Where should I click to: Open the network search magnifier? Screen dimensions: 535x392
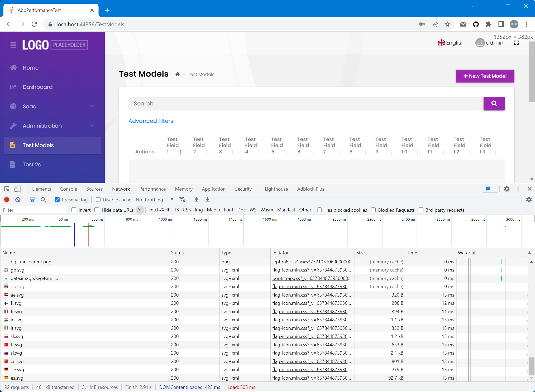coord(43,200)
